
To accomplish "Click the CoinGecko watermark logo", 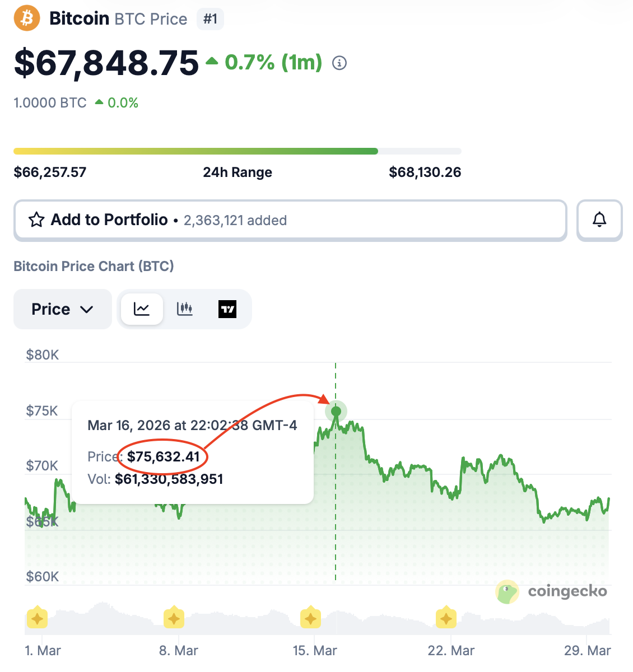I will click(552, 591).
